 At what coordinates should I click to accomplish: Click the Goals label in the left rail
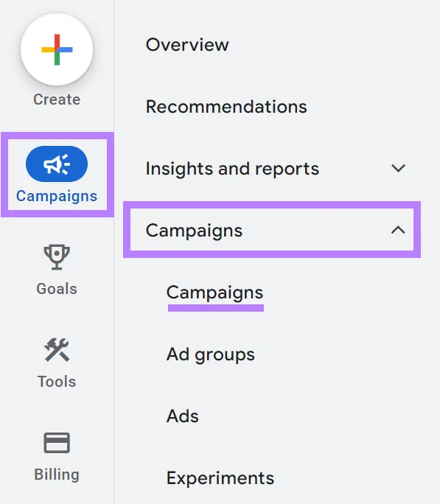tap(57, 289)
